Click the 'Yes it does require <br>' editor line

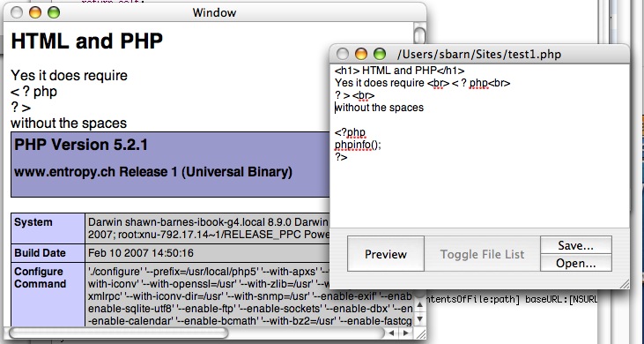coord(422,83)
